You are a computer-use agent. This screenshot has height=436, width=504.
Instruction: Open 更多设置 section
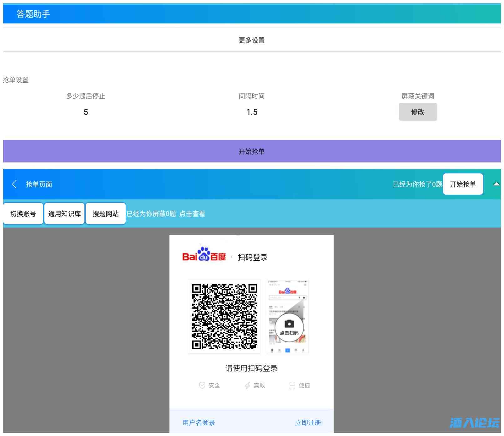(252, 40)
